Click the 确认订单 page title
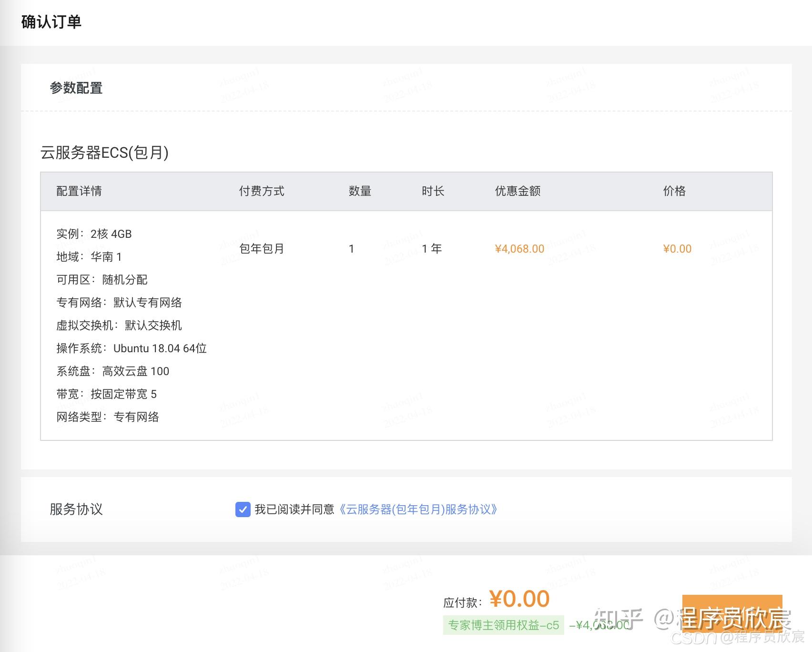812x652 pixels. pyautogui.click(x=51, y=21)
